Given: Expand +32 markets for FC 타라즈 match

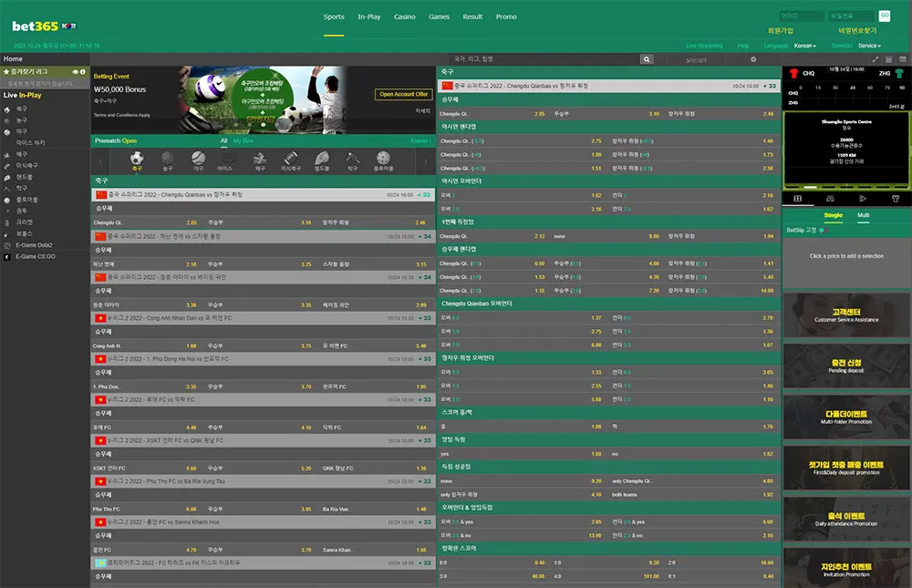Looking at the screenshot, I should click(425, 563).
